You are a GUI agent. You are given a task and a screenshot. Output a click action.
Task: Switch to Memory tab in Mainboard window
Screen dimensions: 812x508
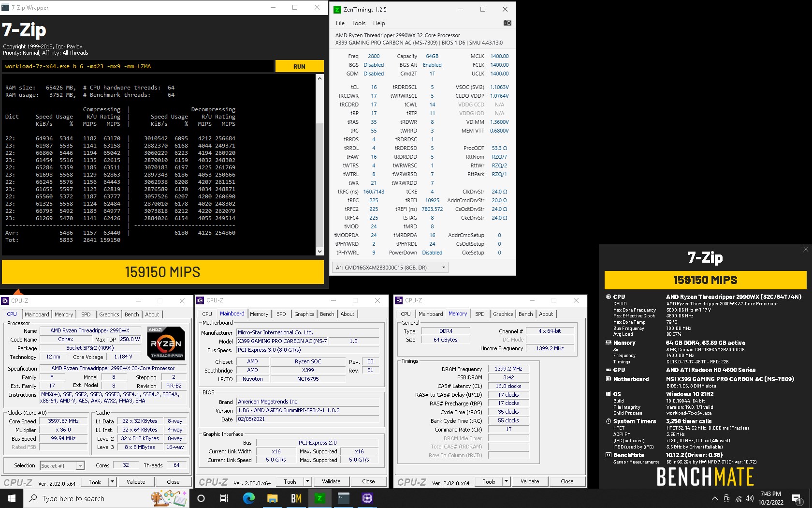coord(259,314)
